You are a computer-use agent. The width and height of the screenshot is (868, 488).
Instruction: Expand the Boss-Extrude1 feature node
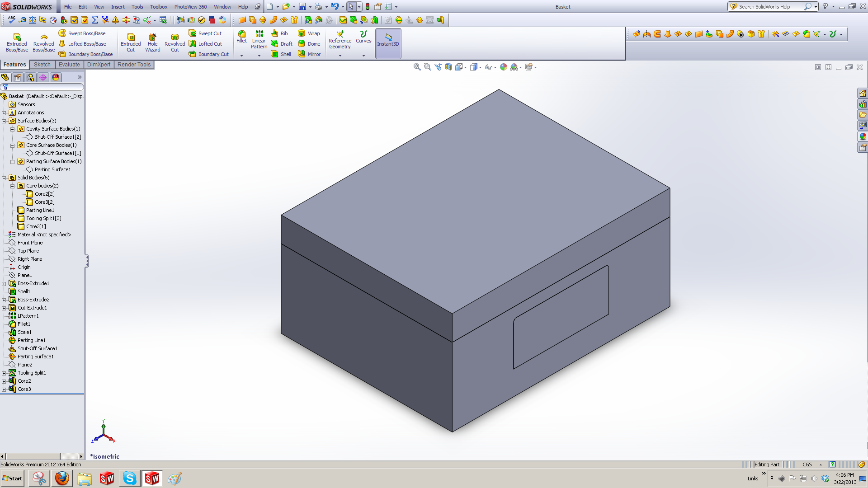click(4, 284)
